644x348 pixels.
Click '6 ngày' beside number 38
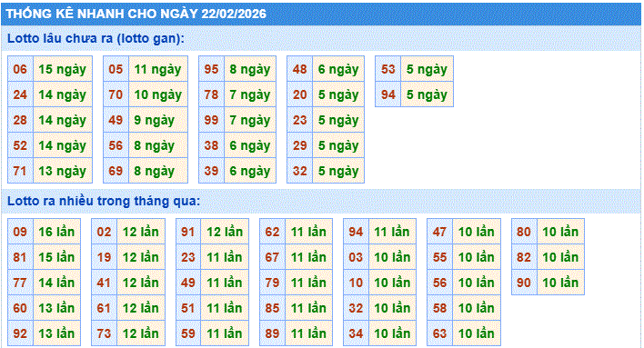tap(250, 145)
